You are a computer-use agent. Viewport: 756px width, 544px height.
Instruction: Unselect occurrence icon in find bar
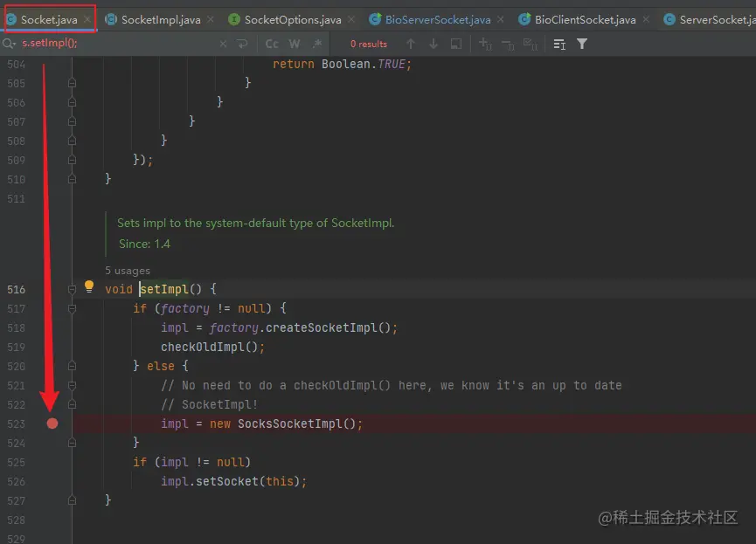508,45
